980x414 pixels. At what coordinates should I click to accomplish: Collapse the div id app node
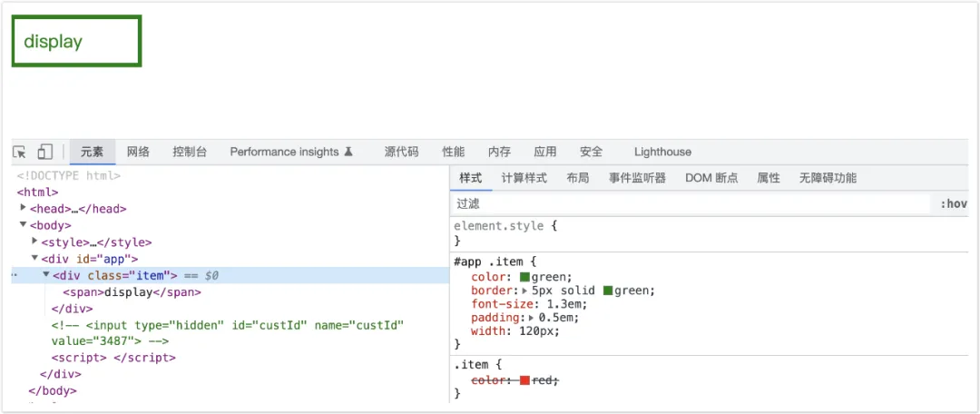(x=35, y=258)
